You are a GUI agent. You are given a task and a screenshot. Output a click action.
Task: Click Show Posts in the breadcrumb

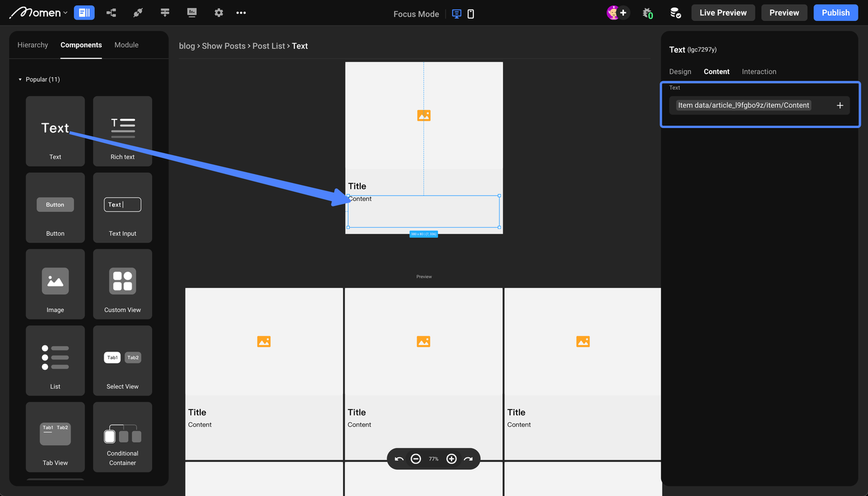(224, 46)
